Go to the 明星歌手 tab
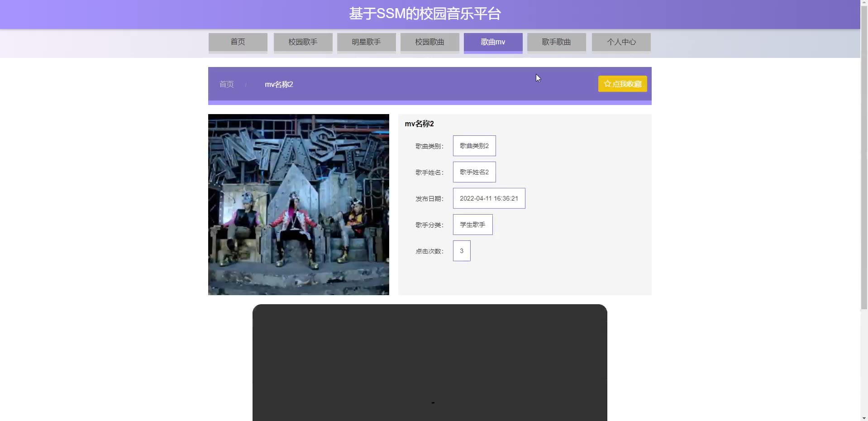 [x=366, y=42]
